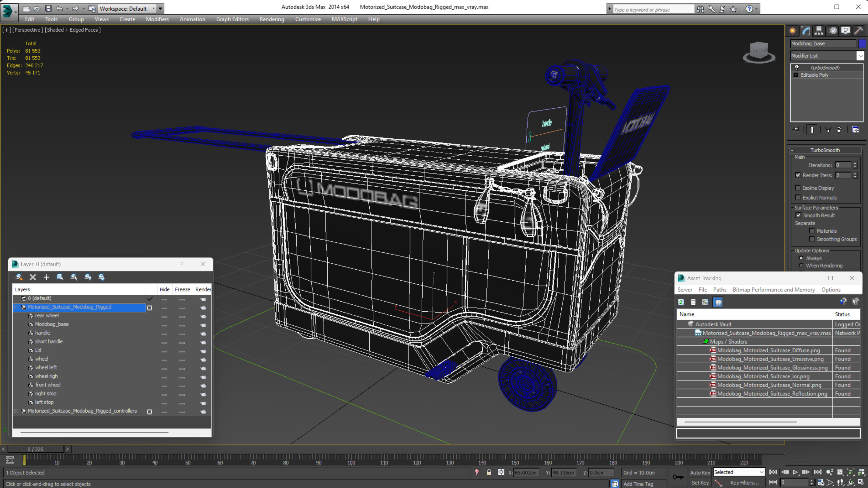Open the Graph Editors menu

click(232, 19)
